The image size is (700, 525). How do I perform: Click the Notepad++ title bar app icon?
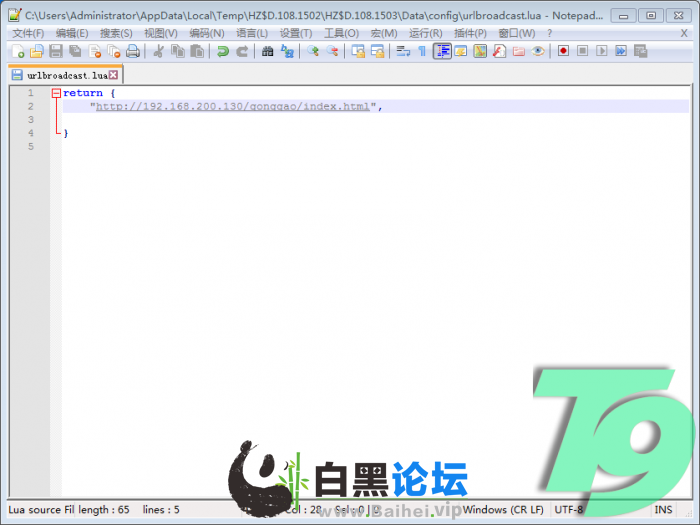coord(15,15)
